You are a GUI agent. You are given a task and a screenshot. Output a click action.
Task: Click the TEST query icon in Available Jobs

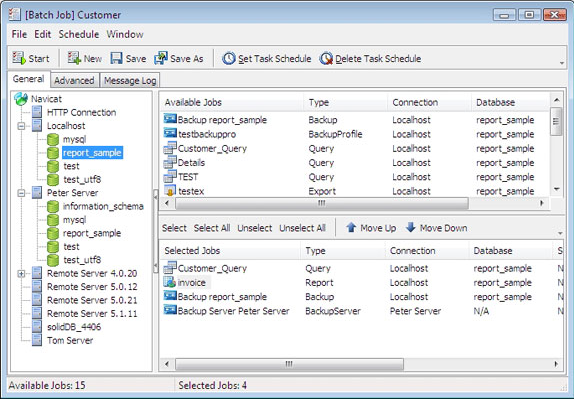click(x=170, y=176)
